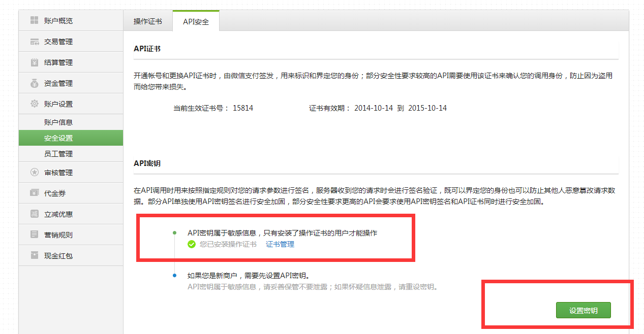644x334 pixels.
Task: Select the API安全 tab
Action: pyautogui.click(x=196, y=22)
